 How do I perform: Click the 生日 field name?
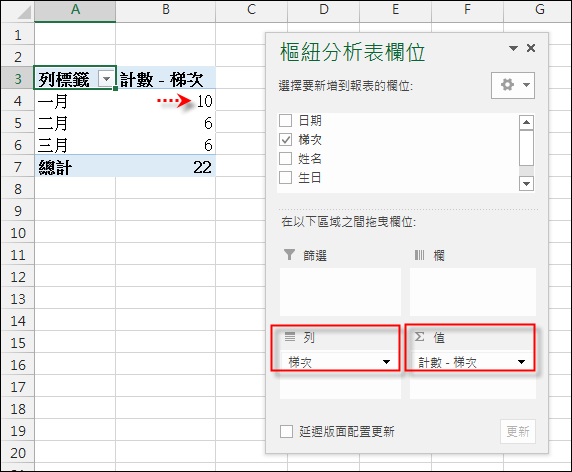[310, 177]
